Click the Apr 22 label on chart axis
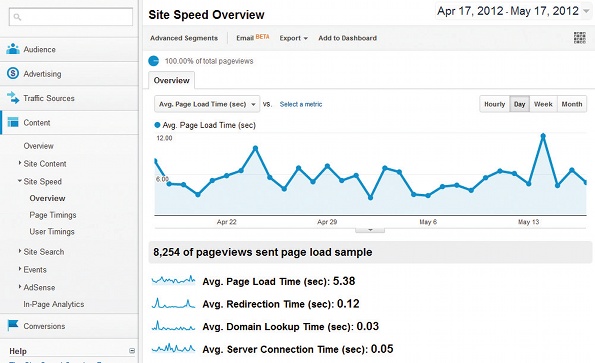This screenshot has width=595, height=363. [227, 222]
